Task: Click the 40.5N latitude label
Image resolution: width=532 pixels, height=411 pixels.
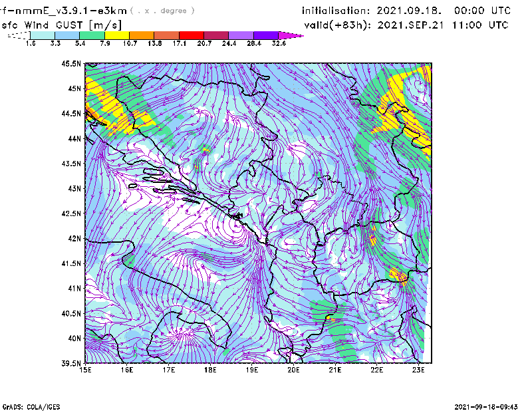Action: click(x=71, y=313)
